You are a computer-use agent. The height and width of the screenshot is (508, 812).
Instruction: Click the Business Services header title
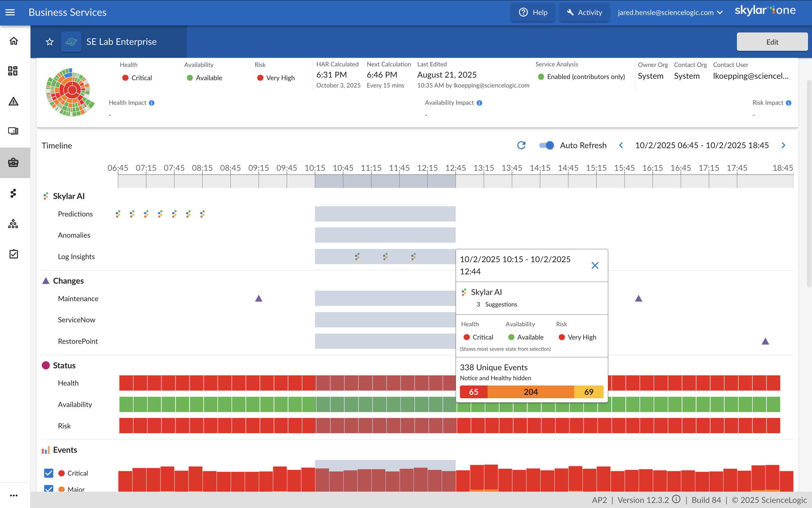click(67, 12)
